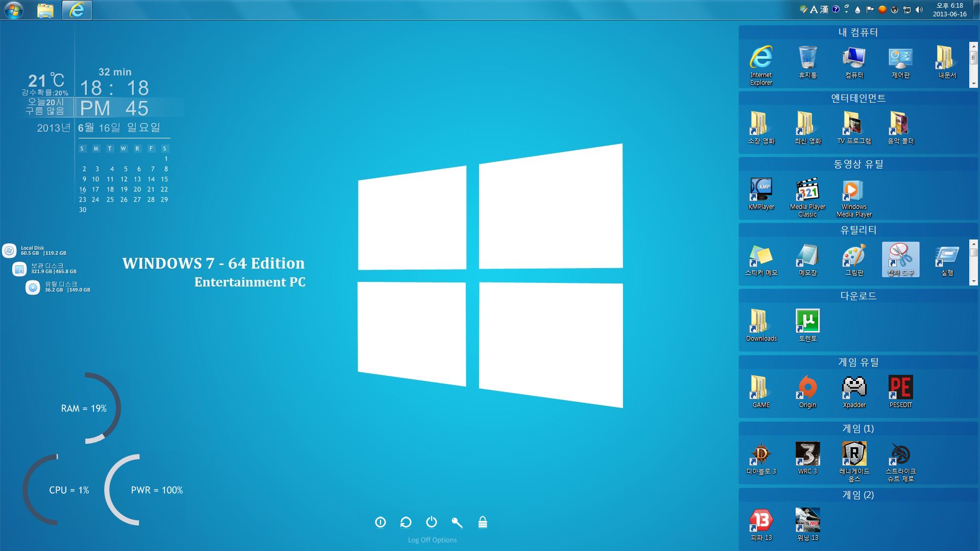Launch Media Player Classic
Screen dimensions: 980x551
click(x=807, y=198)
